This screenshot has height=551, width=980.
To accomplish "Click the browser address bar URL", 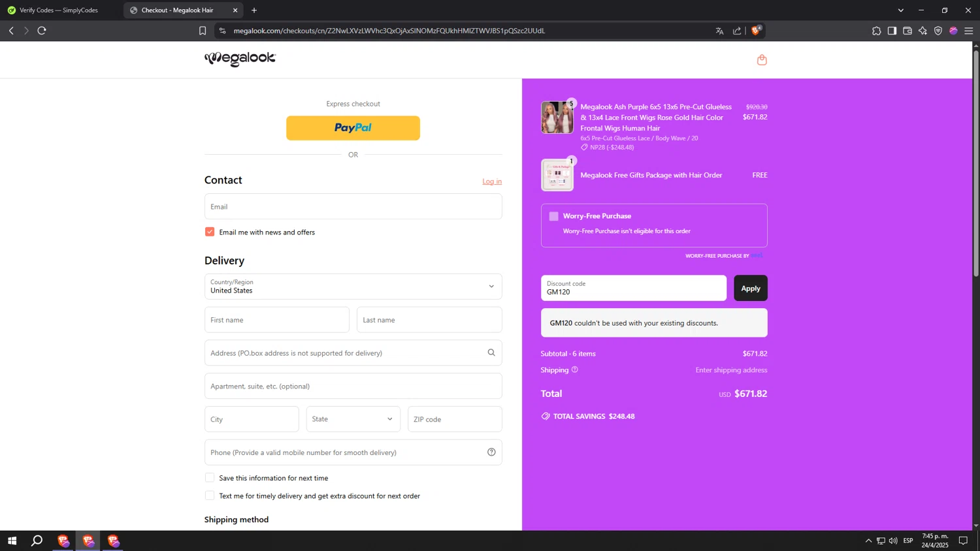I will (x=389, y=31).
